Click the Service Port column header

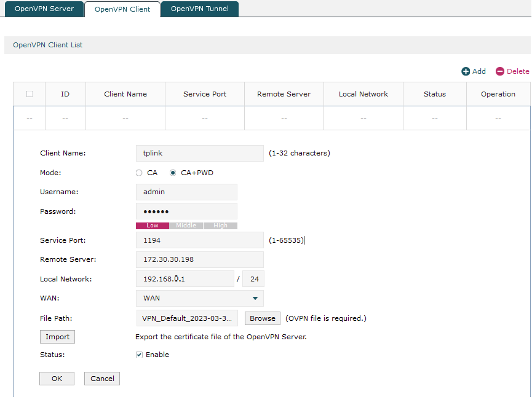(x=205, y=94)
